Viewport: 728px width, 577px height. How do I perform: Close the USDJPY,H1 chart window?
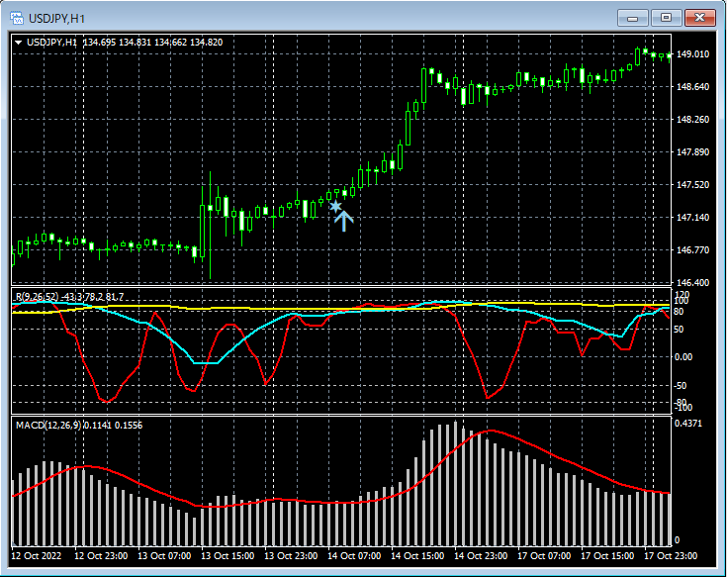tap(699, 17)
